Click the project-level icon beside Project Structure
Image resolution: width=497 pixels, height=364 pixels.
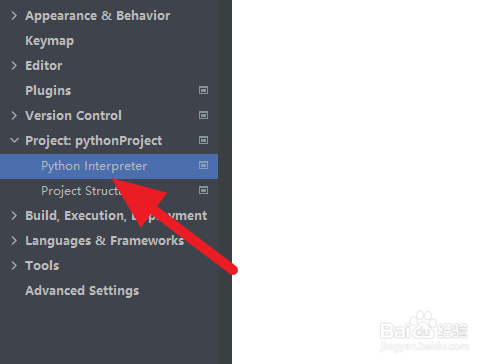point(203,190)
